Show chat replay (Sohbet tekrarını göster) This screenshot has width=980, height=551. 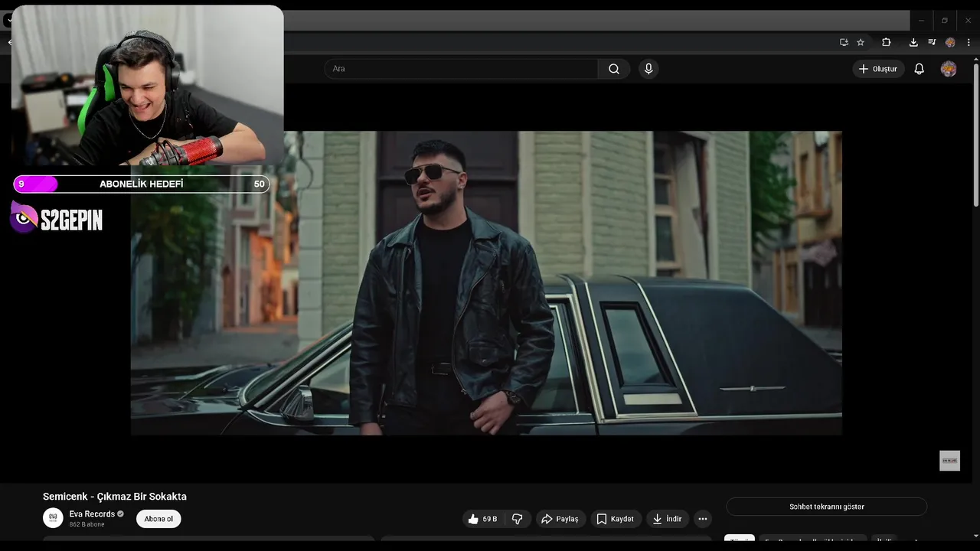click(827, 507)
